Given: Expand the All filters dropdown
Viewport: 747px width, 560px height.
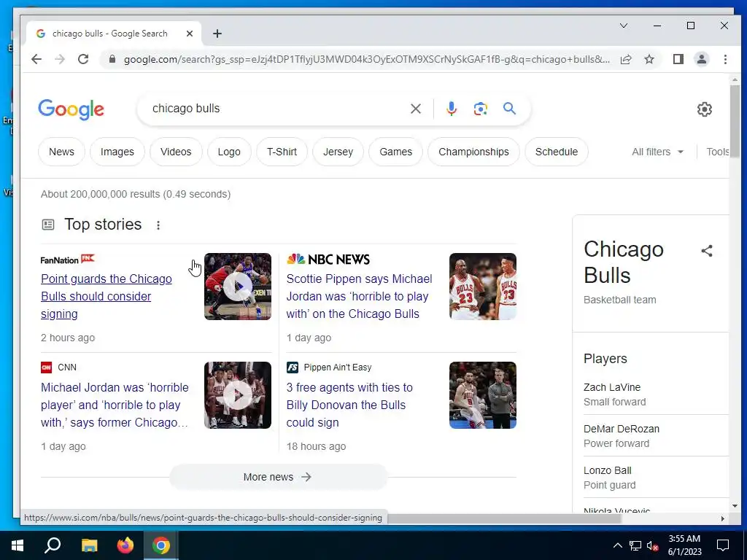Looking at the screenshot, I should click(x=657, y=152).
